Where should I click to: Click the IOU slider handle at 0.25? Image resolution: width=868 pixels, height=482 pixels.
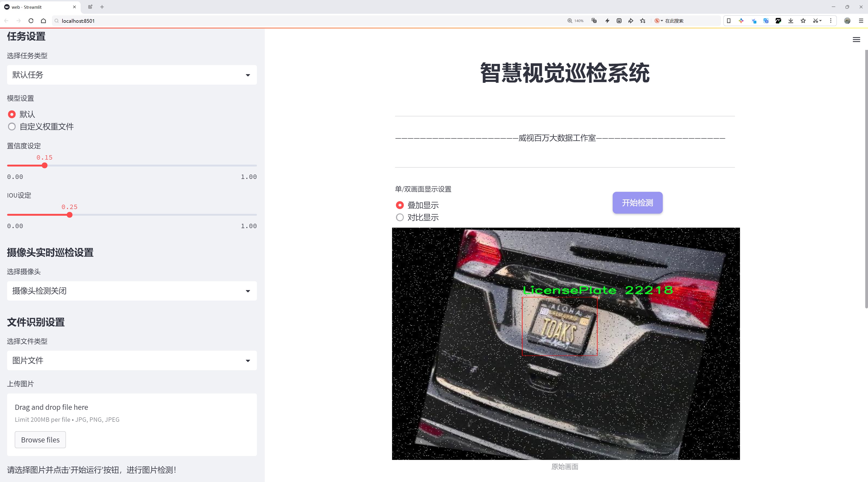pos(70,215)
